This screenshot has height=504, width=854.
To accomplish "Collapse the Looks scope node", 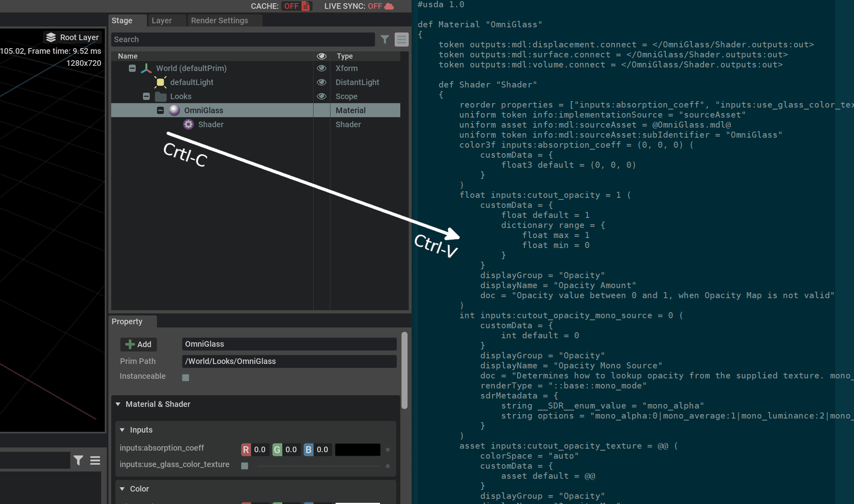I will click(x=146, y=96).
